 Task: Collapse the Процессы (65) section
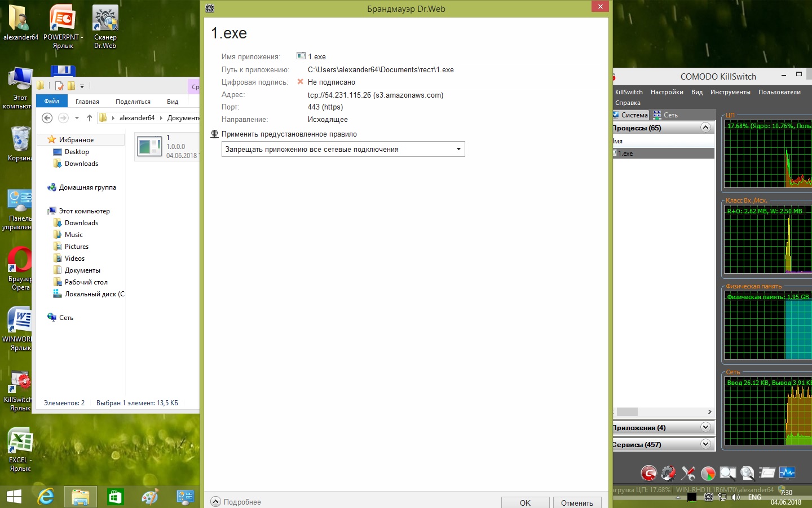[705, 128]
